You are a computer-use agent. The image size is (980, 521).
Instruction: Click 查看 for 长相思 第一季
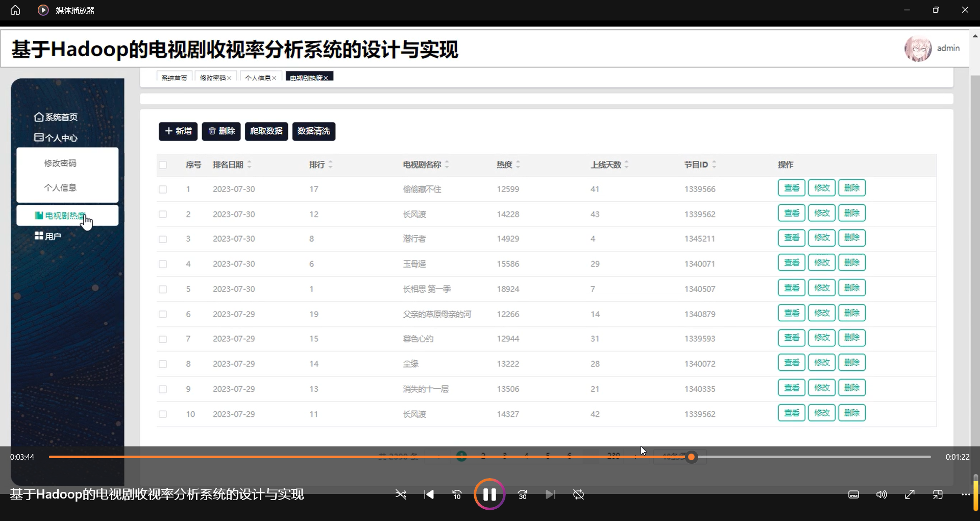[x=792, y=288]
